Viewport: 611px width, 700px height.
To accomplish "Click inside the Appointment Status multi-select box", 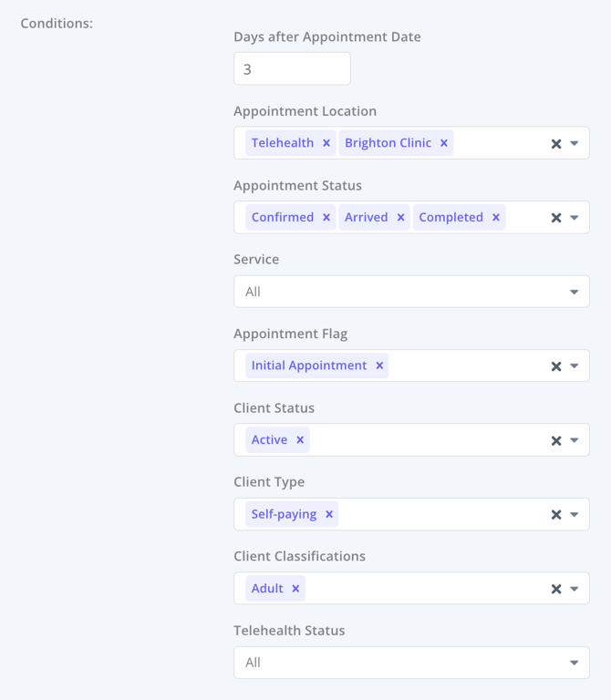I will [526, 218].
